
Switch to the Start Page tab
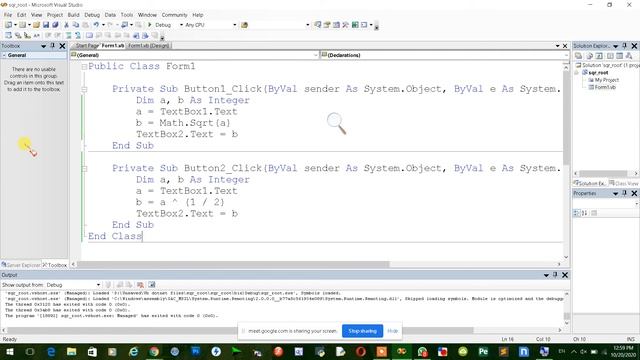pos(87,46)
